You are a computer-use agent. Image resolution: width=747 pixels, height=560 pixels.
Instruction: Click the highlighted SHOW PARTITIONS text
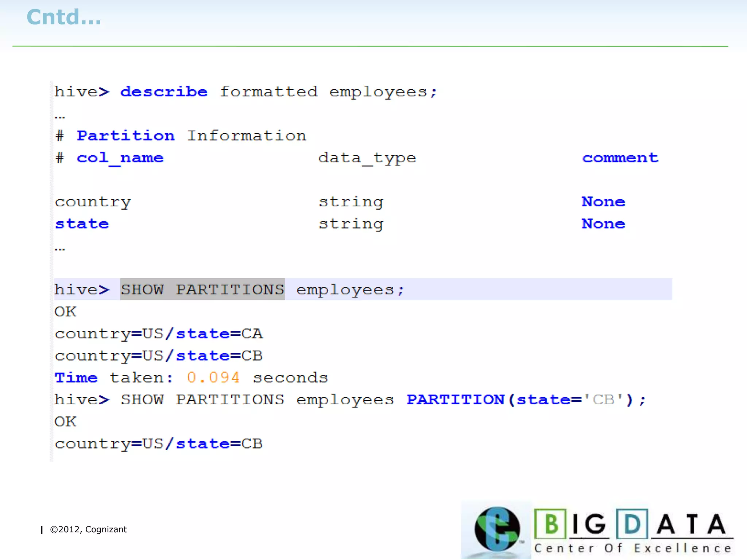coord(202,289)
